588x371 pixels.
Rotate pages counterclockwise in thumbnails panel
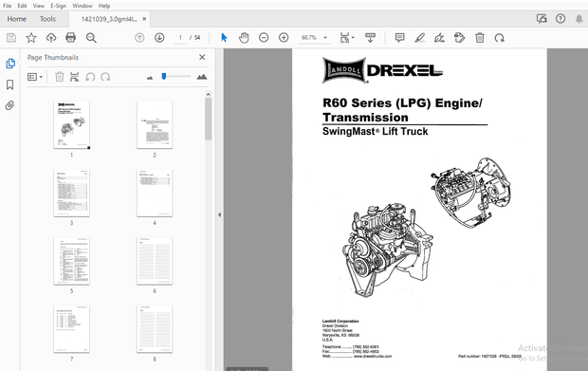(x=90, y=77)
